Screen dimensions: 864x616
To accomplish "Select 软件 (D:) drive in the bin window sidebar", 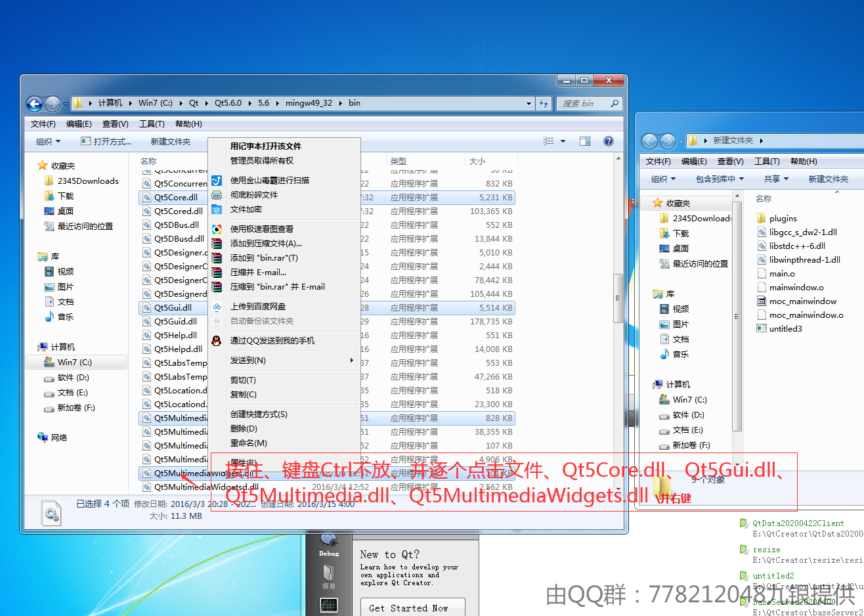I will (67, 378).
